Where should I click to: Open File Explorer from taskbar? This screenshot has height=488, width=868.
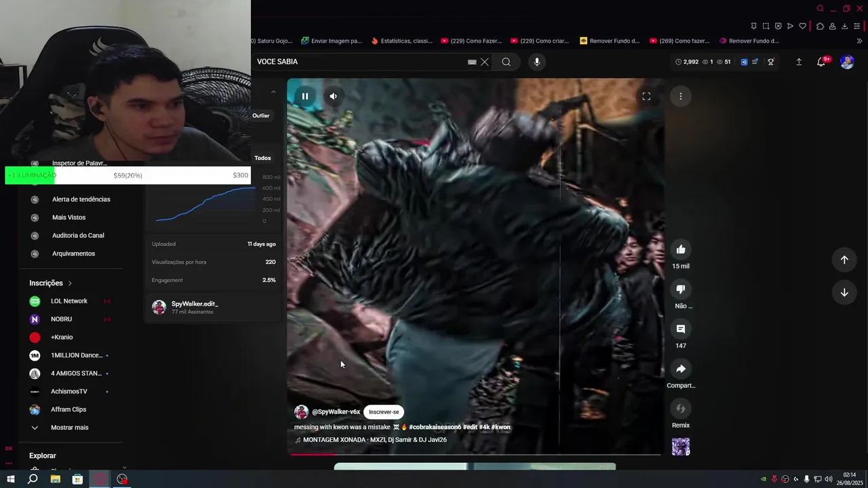[x=56, y=479]
